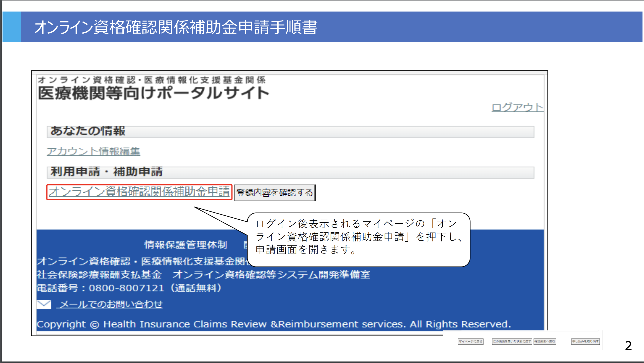644x363 pixels.
Task: Click 登録内容を確認する button
Action: [x=275, y=193]
